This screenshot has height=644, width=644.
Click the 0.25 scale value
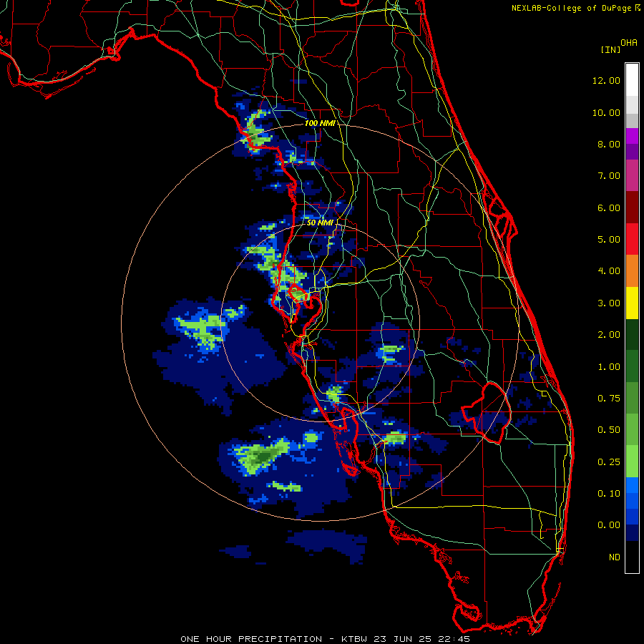[x=609, y=462]
